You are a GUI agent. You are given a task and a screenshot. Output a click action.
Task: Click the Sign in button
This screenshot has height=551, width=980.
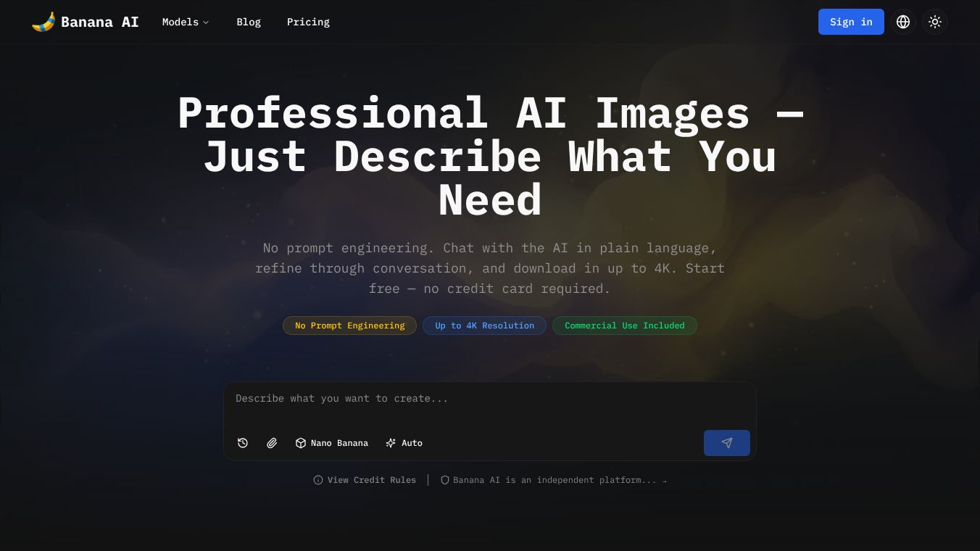851,22
